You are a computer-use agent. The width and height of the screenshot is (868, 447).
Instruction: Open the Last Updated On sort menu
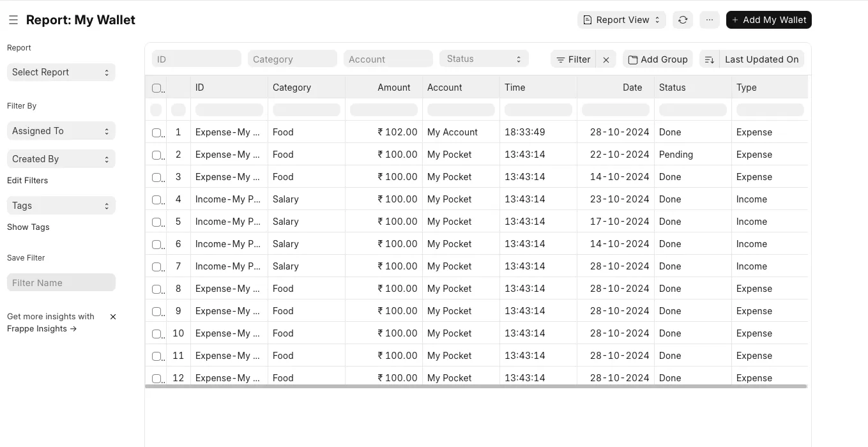pos(762,59)
